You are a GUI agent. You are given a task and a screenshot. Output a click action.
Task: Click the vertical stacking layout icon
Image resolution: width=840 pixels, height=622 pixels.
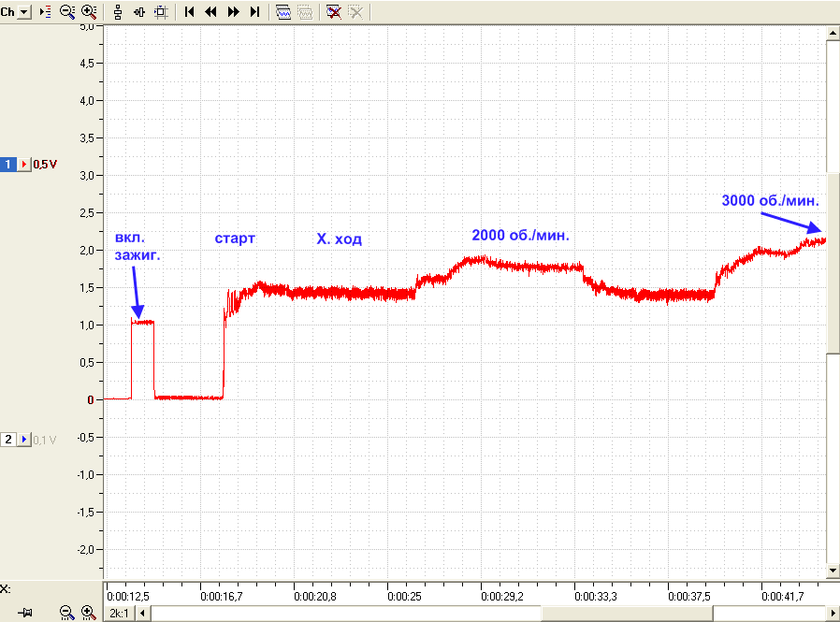[118, 12]
